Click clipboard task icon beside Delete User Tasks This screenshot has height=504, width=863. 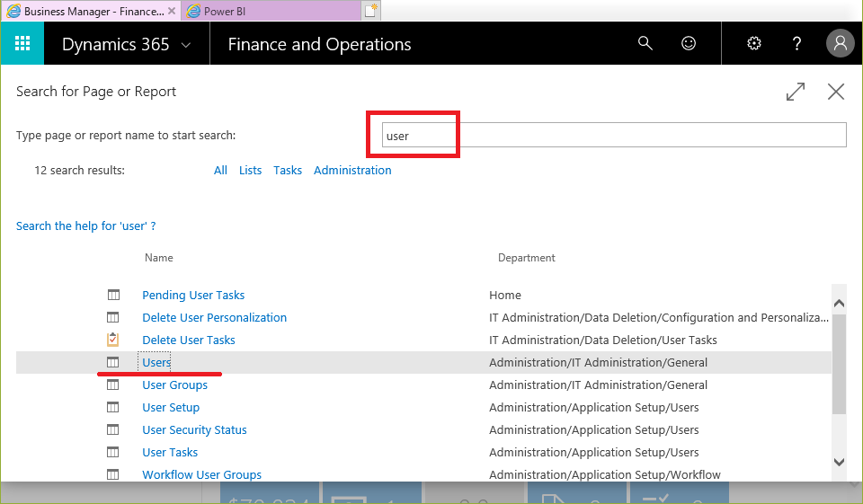(x=113, y=340)
